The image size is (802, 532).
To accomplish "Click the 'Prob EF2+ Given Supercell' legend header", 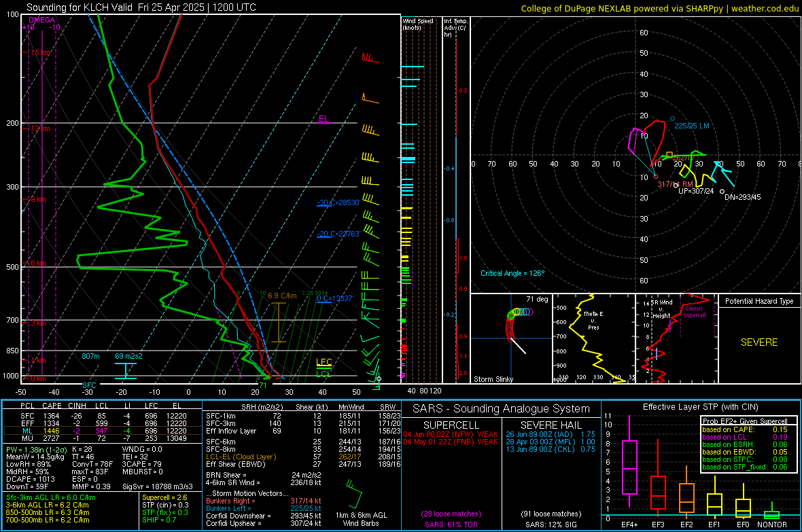I will pyautogui.click(x=745, y=421).
